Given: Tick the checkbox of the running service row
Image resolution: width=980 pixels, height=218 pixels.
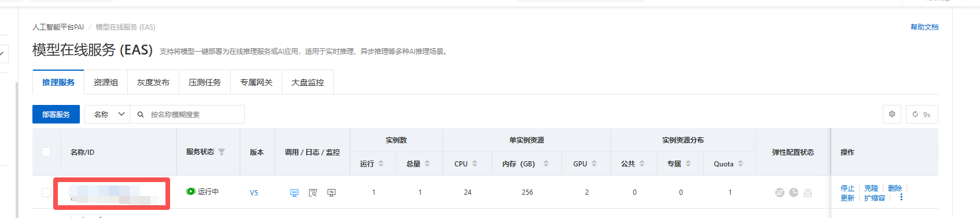Looking at the screenshot, I should 46,192.
